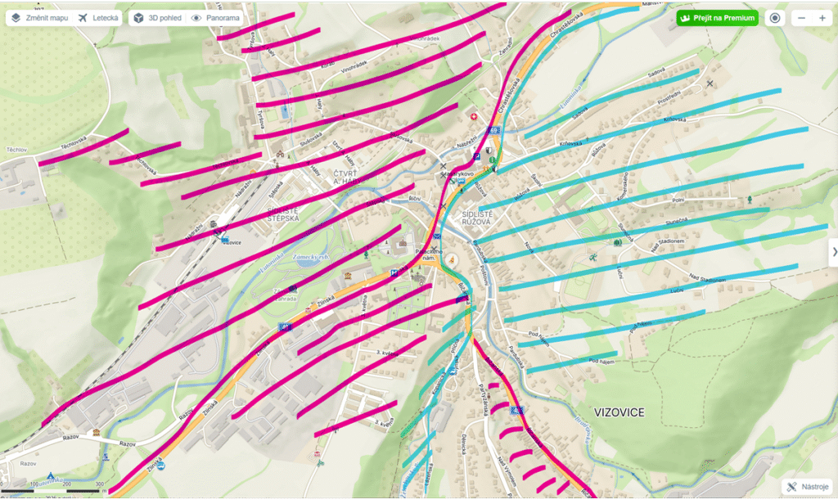838x504 pixels.
Task: Open the Změnit mapu layer chooser
Action: (x=40, y=18)
